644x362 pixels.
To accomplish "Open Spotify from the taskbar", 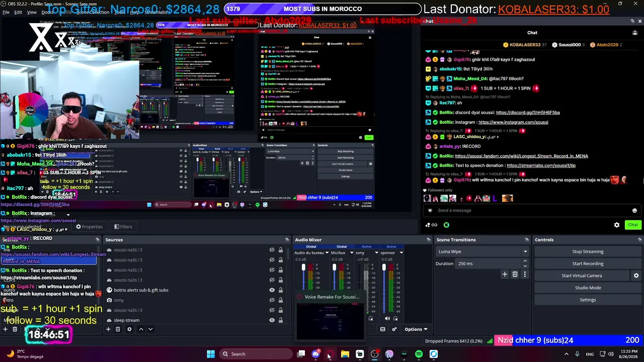I will tap(419, 354).
